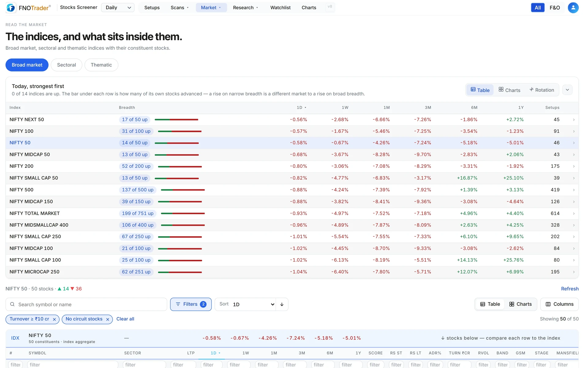The width and height of the screenshot is (588, 368).
Task: Expand the Research menu dropdown
Action: point(246,8)
